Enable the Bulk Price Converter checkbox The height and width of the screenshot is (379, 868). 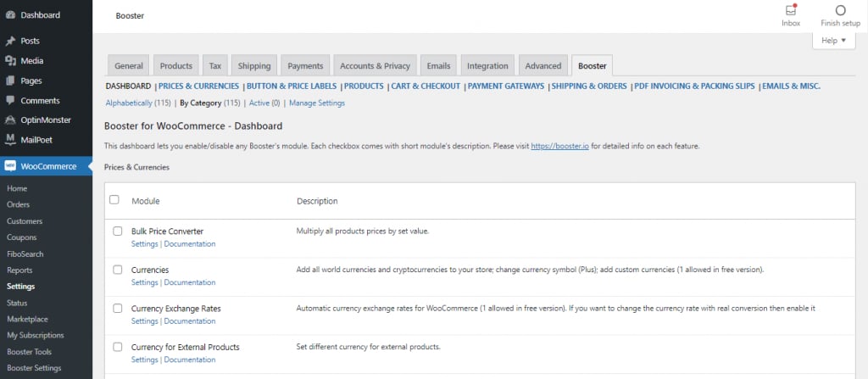tap(118, 231)
